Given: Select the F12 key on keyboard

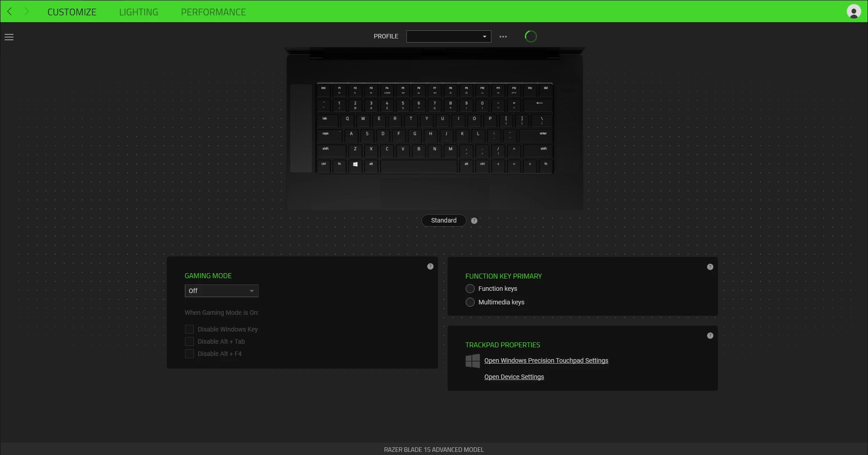Looking at the screenshot, I should point(514,90).
